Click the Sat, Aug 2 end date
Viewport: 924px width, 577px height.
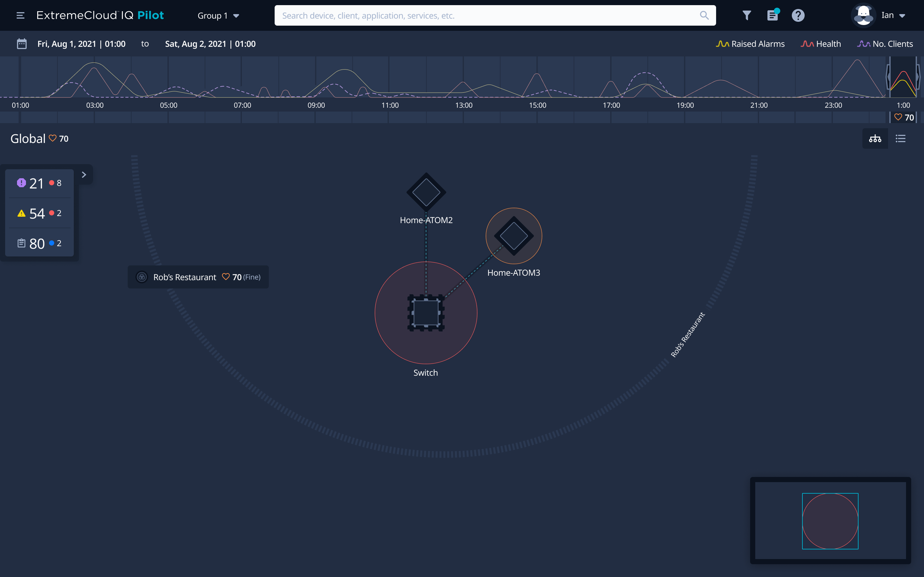click(x=210, y=44)
